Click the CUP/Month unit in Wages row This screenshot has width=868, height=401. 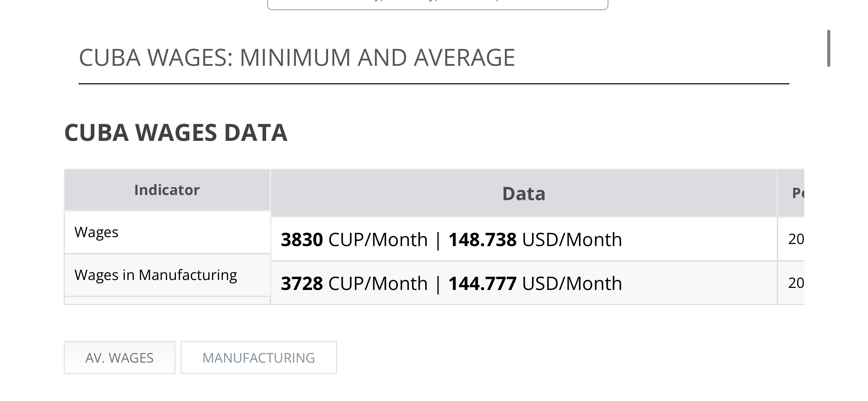coord(378,239)
